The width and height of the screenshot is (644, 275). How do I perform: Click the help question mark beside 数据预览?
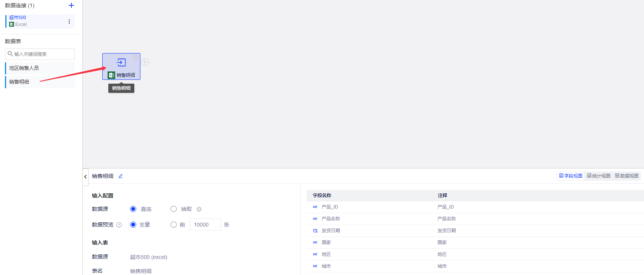[x=119, y=225]
